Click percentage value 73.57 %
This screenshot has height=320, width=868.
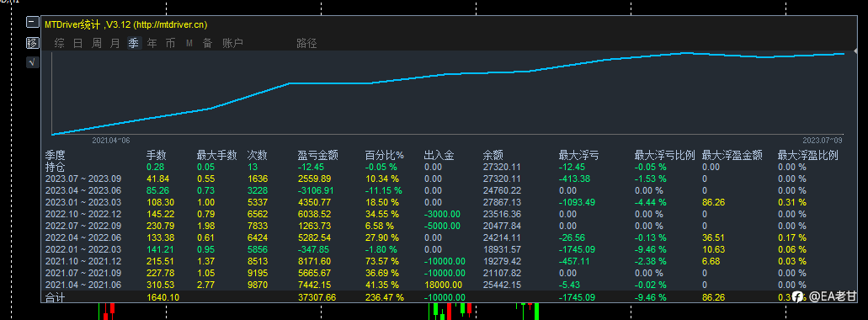click(382, 261)
